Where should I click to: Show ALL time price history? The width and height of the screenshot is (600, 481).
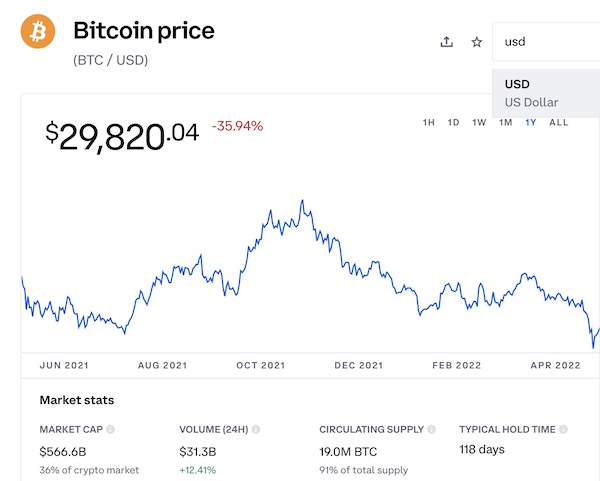click(x=559, y=122)
